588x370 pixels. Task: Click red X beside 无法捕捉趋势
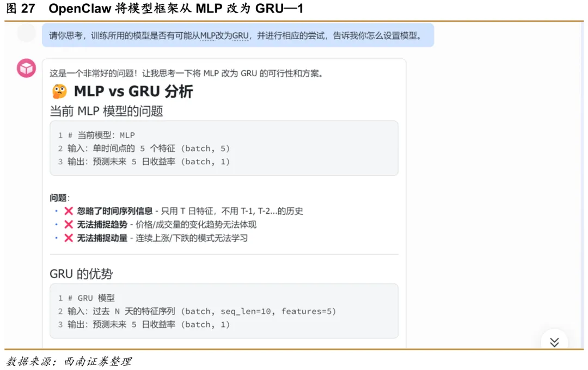[68, 225]
